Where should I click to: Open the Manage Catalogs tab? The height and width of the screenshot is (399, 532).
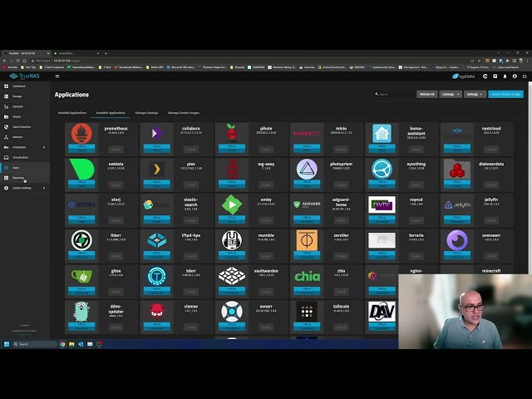(146, 113)
